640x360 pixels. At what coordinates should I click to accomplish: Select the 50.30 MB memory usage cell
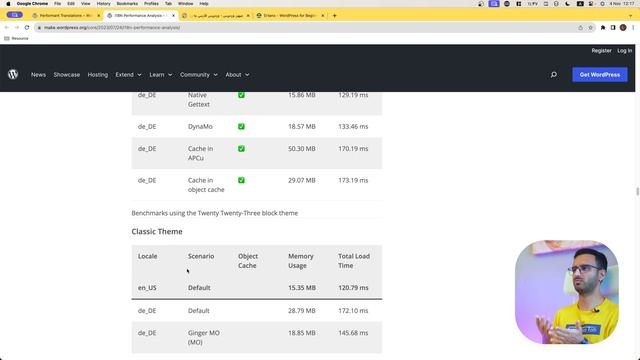tap(302, 149)
